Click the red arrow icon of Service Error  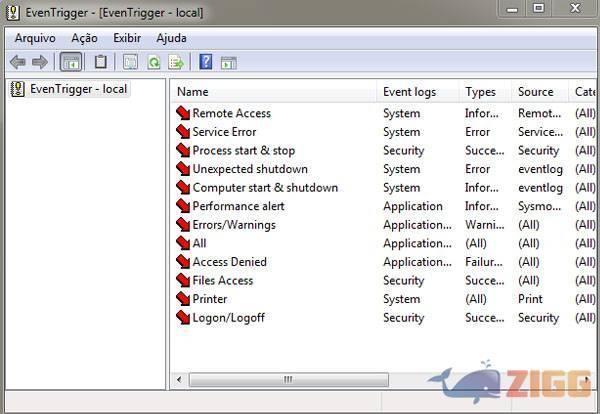coord(183,132)
